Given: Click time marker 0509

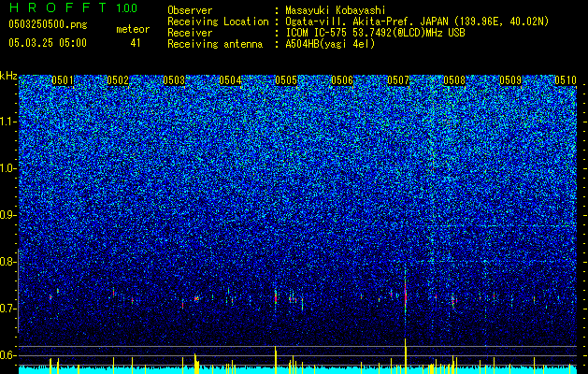Looking at the screenshot, I should pos(510,80).
